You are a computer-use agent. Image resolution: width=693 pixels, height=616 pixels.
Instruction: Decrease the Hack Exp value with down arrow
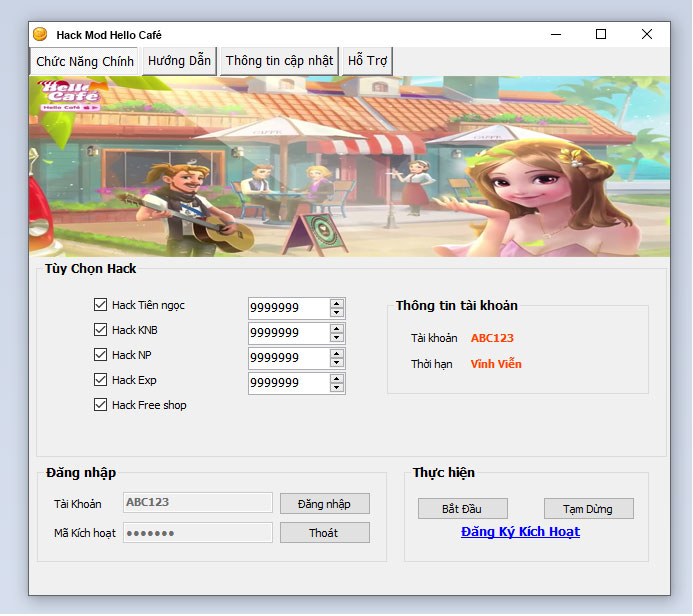[337, 388]
